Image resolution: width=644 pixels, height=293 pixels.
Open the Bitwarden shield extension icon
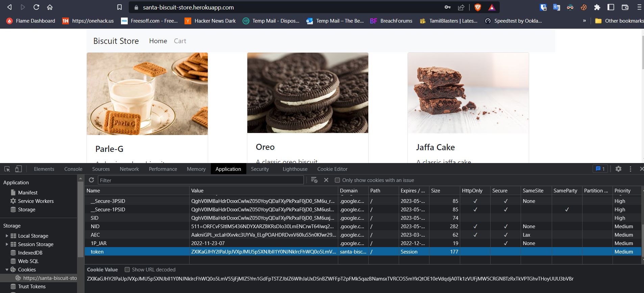(x=543, y=7)
